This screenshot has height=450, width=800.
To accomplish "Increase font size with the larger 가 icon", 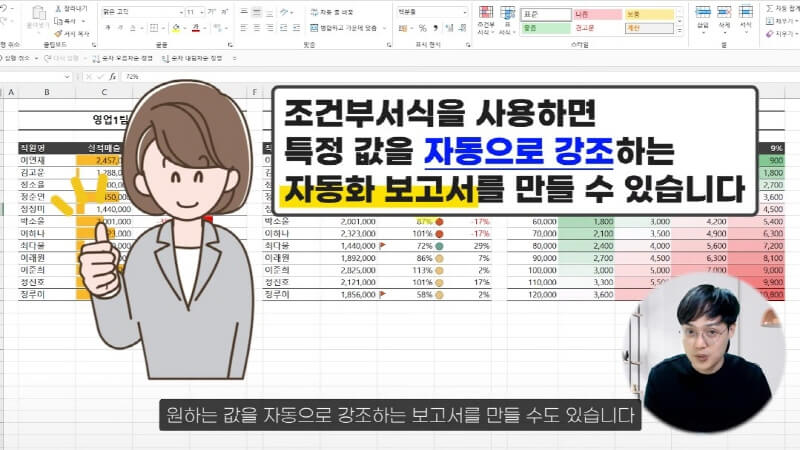I will pos(212,11).
